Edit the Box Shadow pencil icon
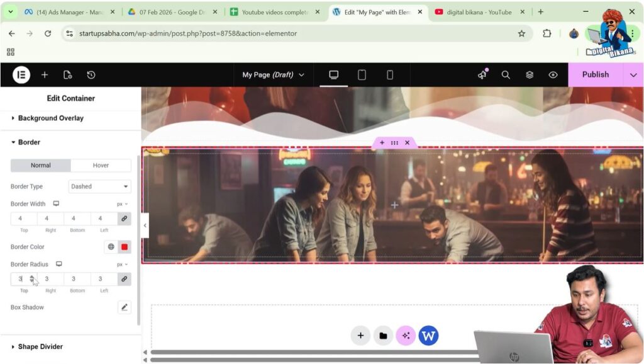Image resolution: width=644 pixels, height=364 pixels. 125,307
